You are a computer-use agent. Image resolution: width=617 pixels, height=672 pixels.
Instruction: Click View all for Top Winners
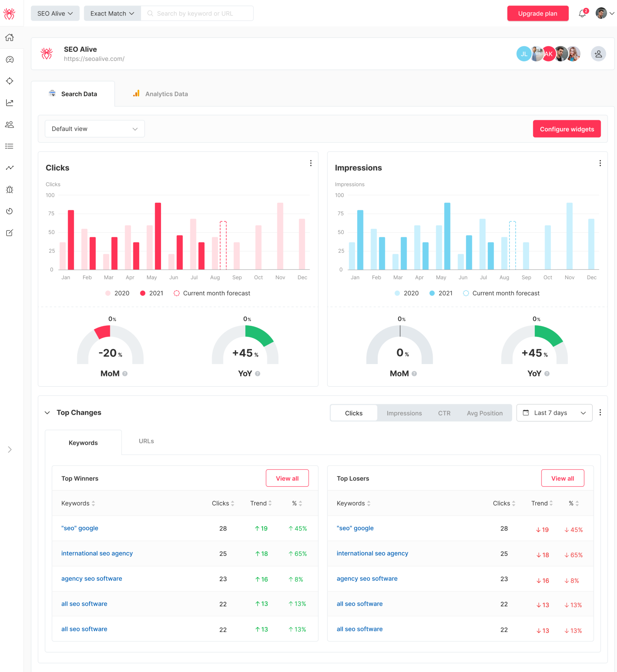point(287,478)
